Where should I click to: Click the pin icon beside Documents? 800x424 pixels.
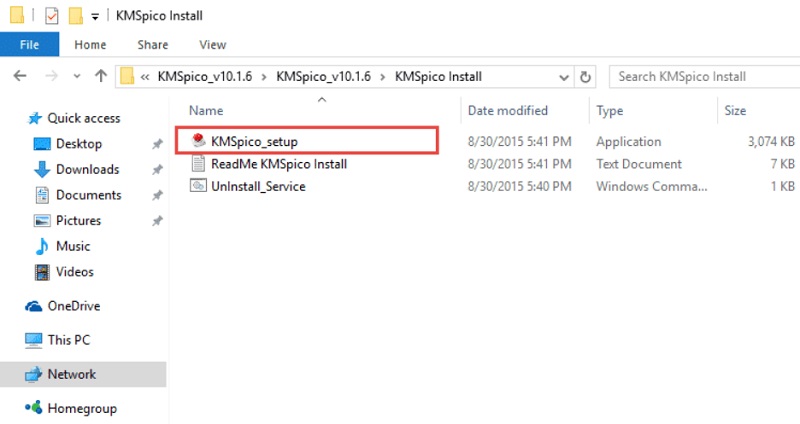pos(157,195)
